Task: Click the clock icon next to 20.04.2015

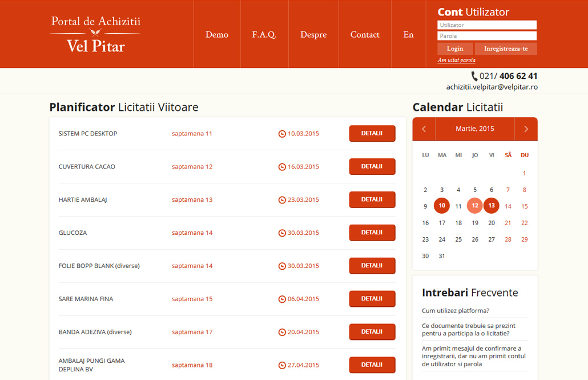Action: tap(282, 332)
